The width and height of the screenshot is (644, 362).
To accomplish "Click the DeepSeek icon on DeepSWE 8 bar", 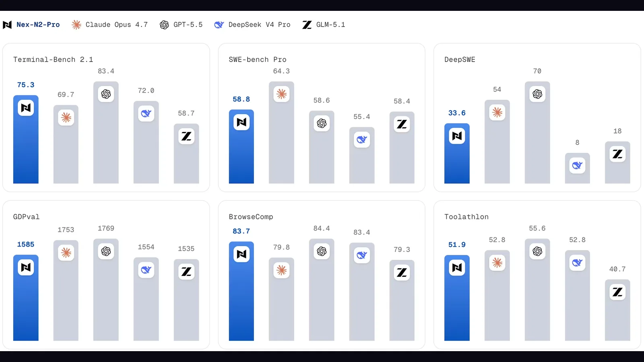I will (577, 165).
